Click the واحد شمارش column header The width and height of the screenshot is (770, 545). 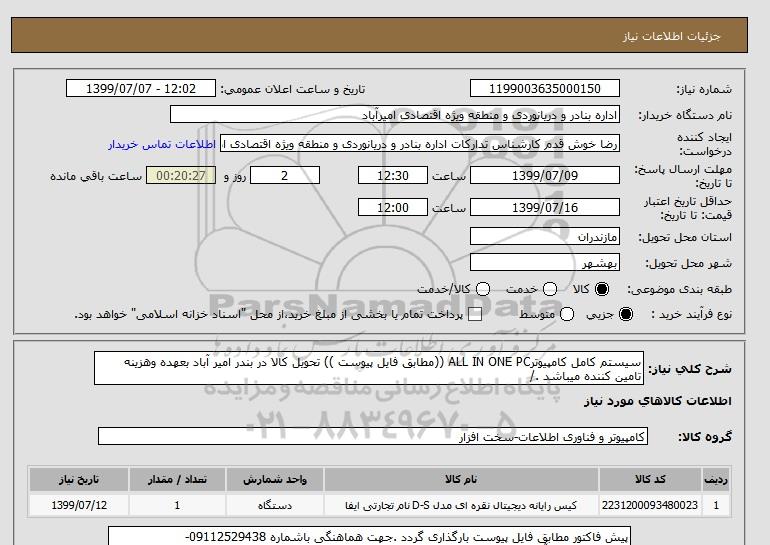[x=275, y=480]
